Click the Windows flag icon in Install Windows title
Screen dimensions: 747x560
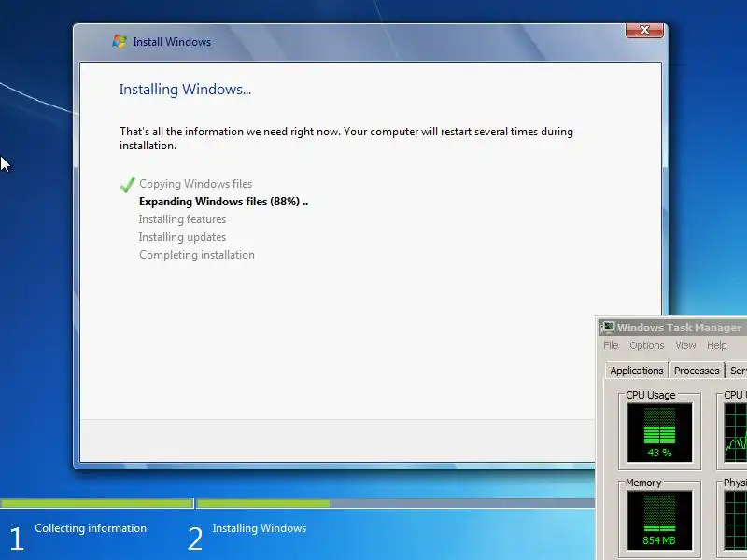click(x=120, y=41)
